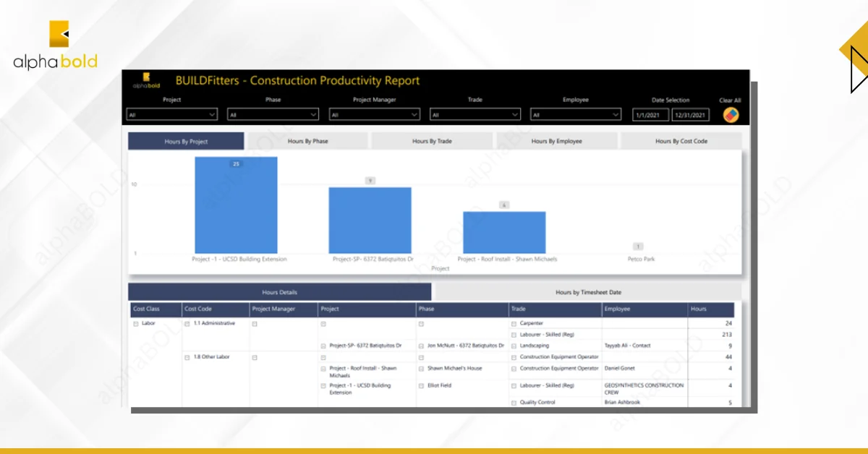Click the 44 hours value

[728, 357]
